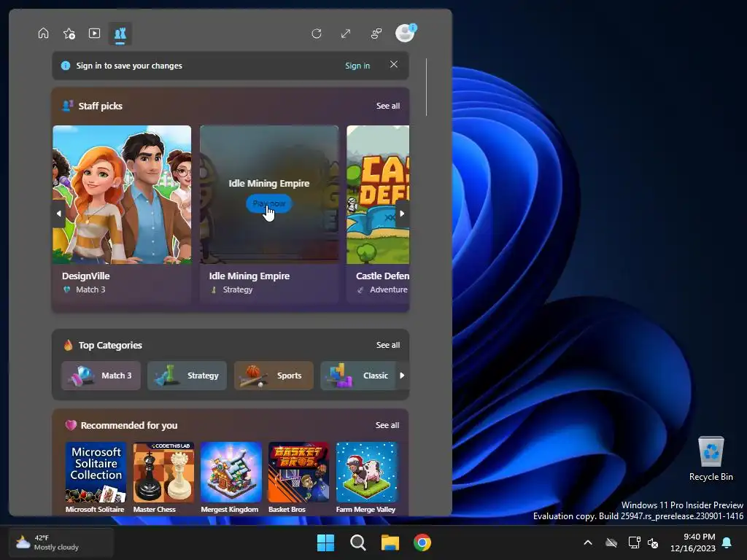Show next Staff picks games
Image resolution: width=747 pixels, height=560 pixels.
(x=402, y=214)
